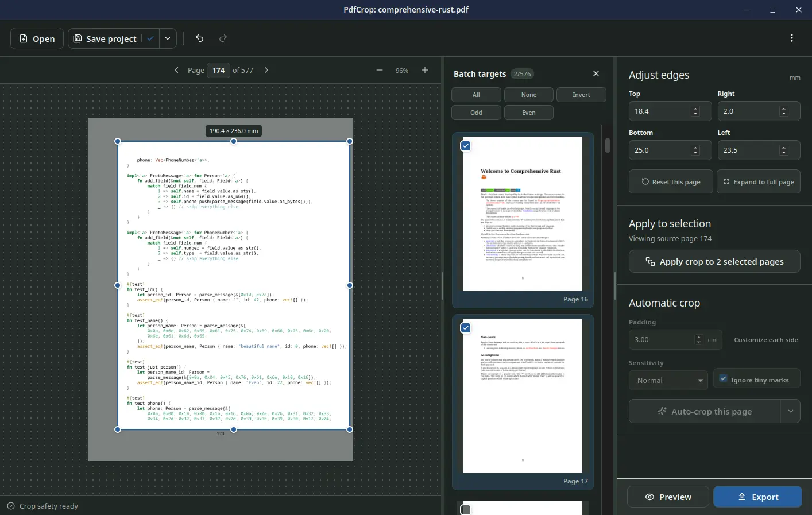Click Customize each side link

[x=766, y=340]
